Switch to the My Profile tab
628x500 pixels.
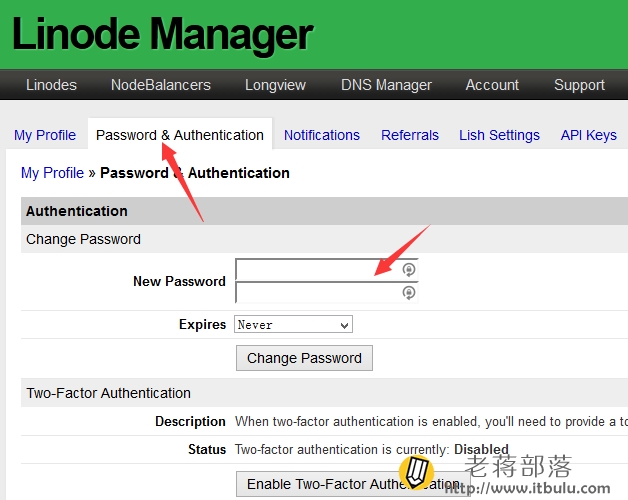(x=45, y=135)
